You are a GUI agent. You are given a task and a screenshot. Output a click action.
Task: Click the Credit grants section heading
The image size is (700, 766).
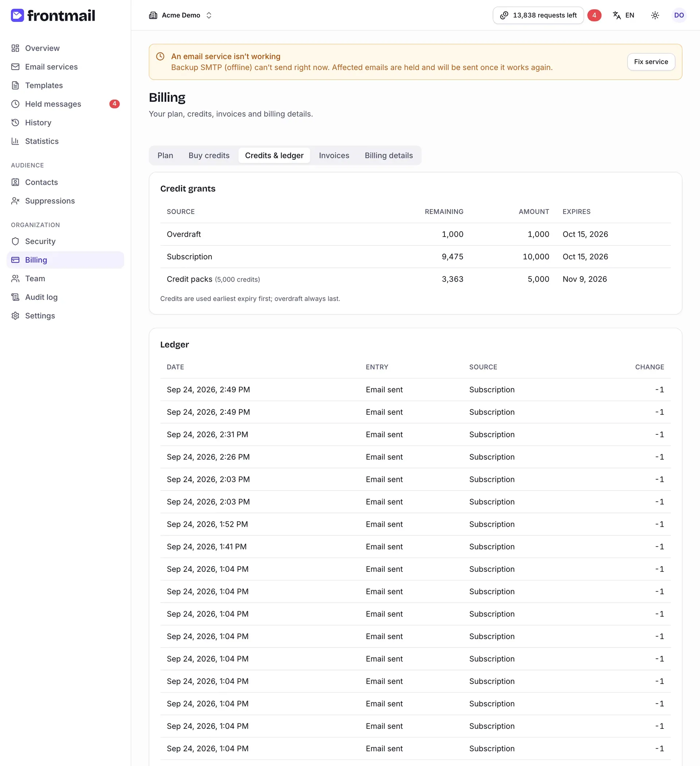pyautogui.click(x=188, y=189)
